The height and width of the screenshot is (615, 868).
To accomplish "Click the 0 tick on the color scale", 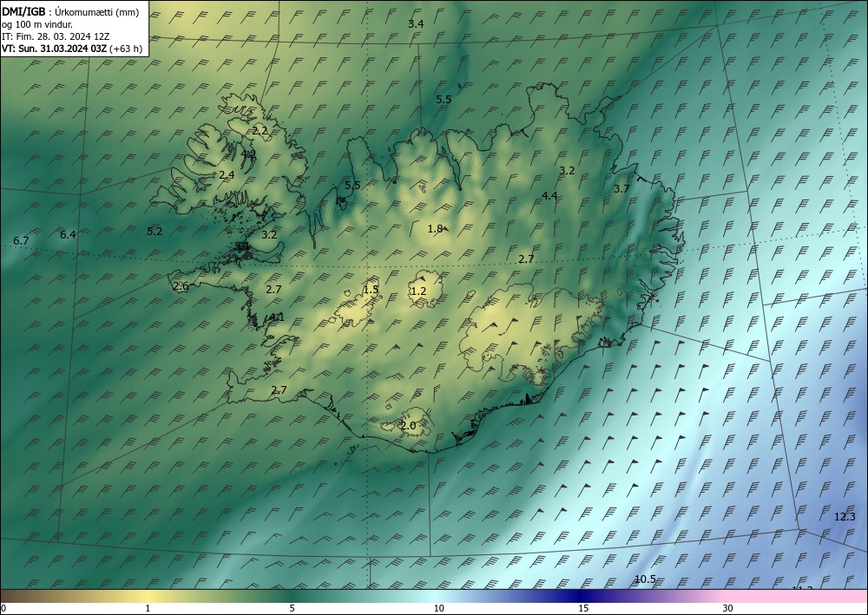I will pyautogui.click(x=3, y=608).
